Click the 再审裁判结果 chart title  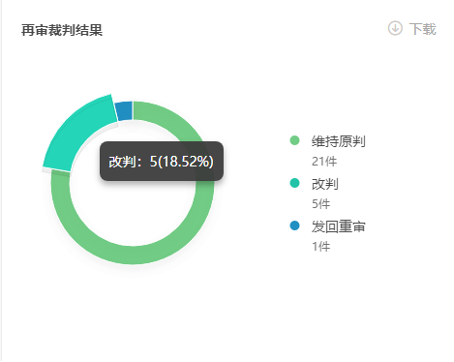click(62, 30)
